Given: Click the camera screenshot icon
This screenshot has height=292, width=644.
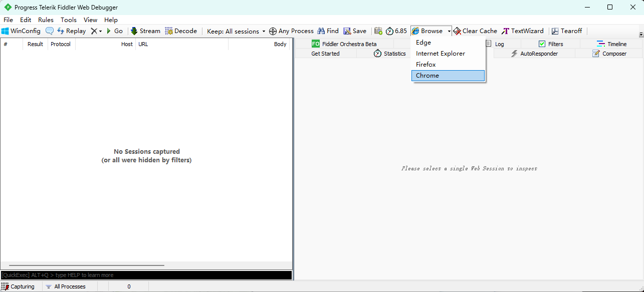Looking at the screenshot, I should tap(378, 31).
